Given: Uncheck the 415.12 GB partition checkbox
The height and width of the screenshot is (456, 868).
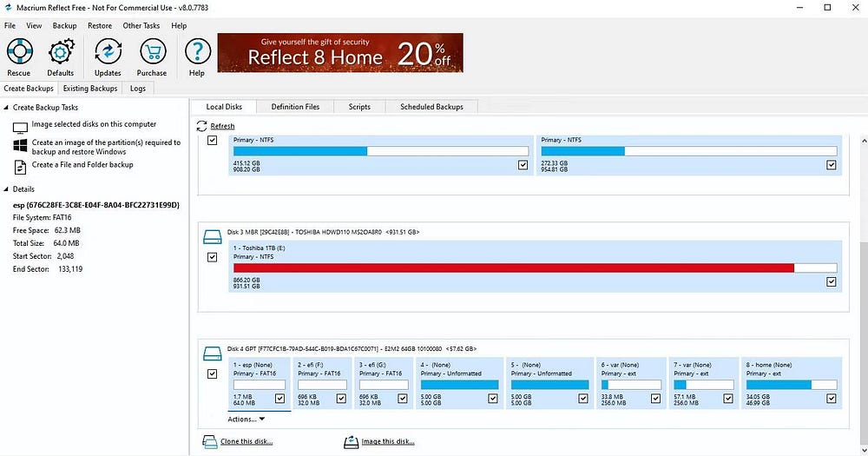Looking at the screenshot, I should [x=523, y=164].
